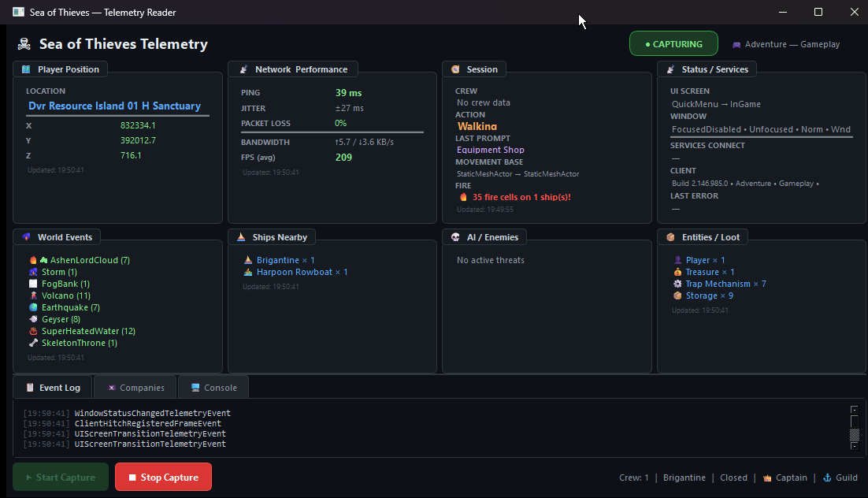This screenshot has width=868, height=498.
Task: Click the Brigantine ship icon
Action: [x=248, y=260]
